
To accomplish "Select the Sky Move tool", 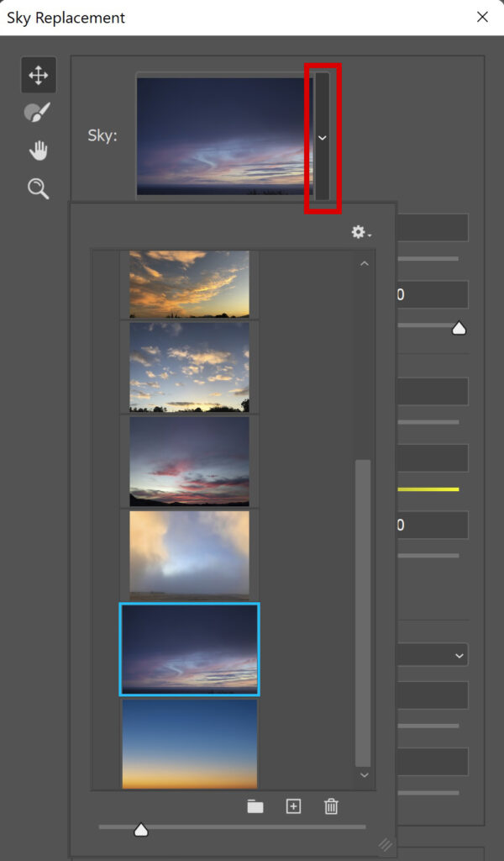I will click(39, 75).
